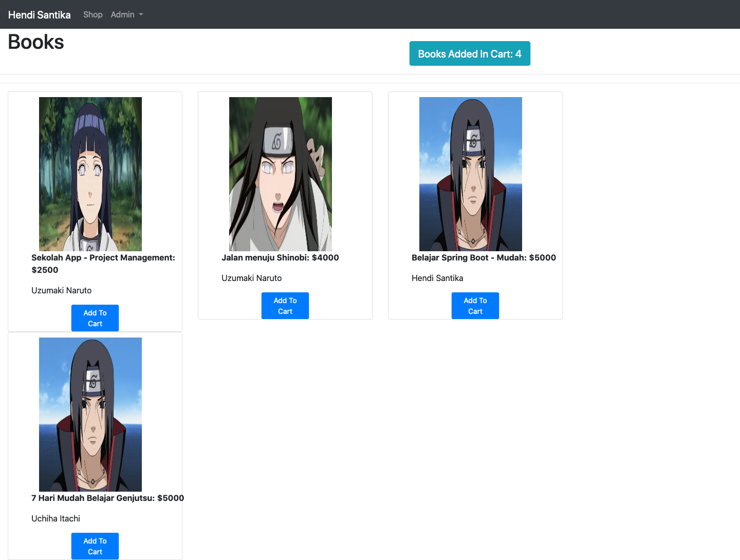This screenshot has width=740, height=560.
Task: Click author 'Uchiha Itachi'
Action: click(56, 518)
